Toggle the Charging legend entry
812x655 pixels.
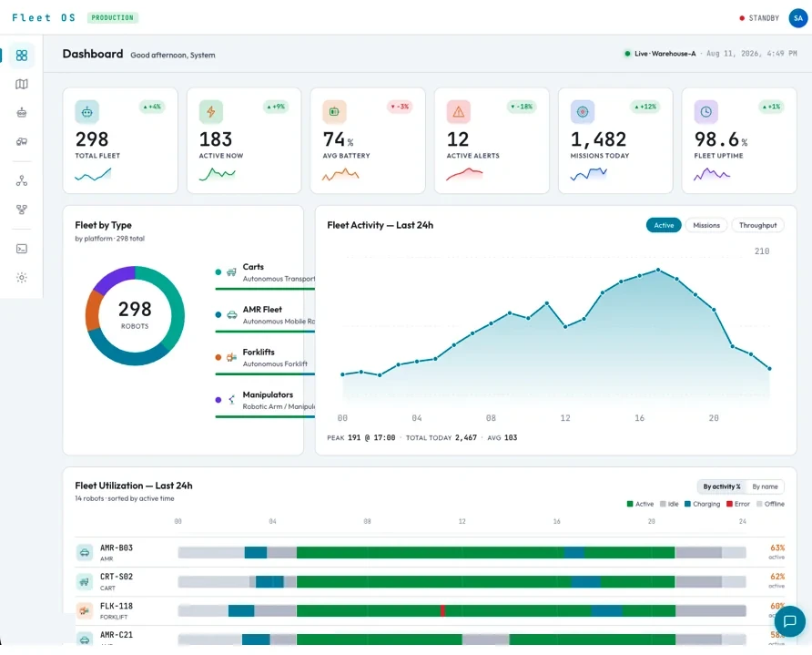(702, 504)
